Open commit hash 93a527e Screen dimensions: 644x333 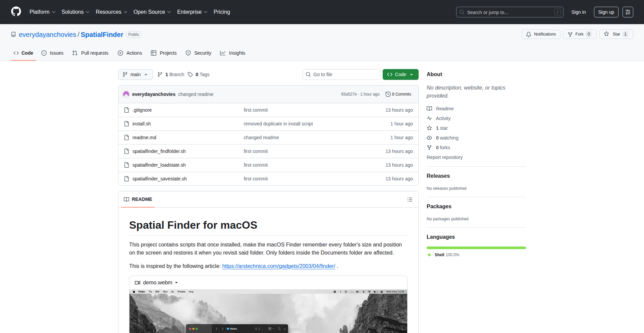tap(349, 94)
